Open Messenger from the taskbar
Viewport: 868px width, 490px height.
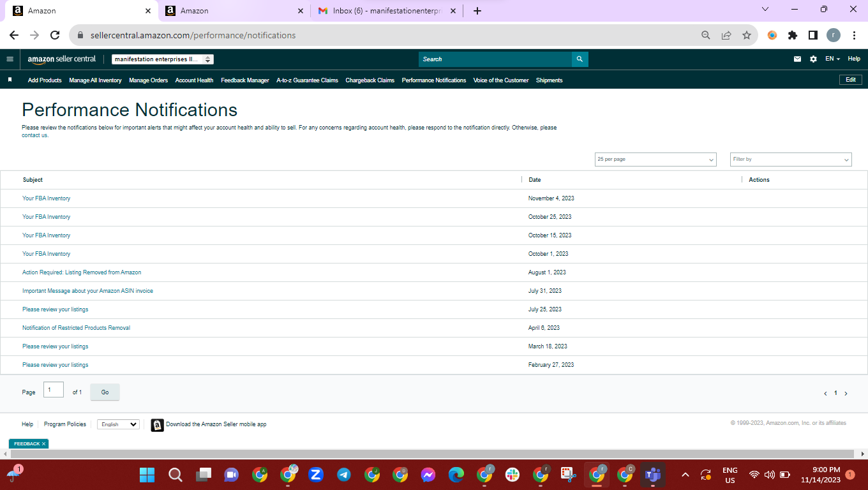pos(428,475)
